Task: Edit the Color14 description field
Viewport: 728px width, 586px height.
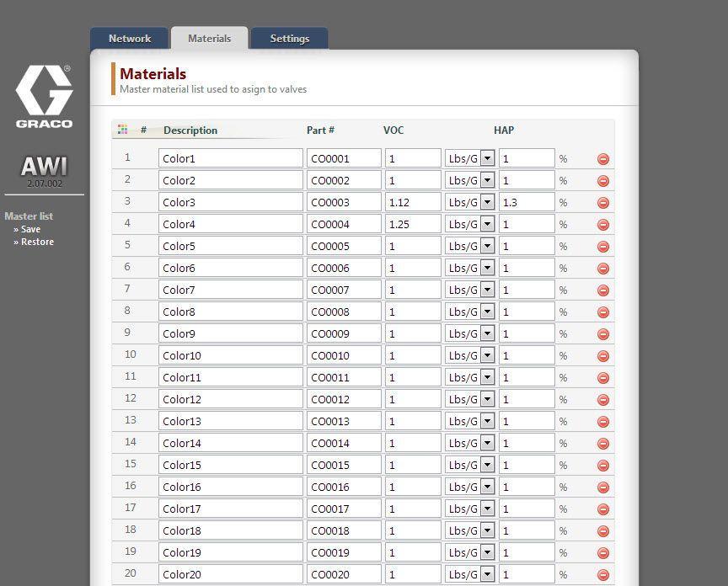Action: point(231,443)
